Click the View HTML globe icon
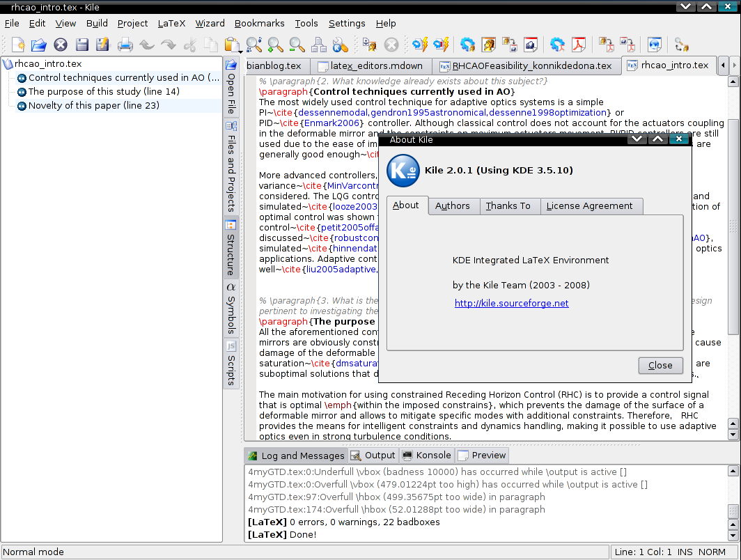Screen dimensions: 741x560 (x=655, y=45)
